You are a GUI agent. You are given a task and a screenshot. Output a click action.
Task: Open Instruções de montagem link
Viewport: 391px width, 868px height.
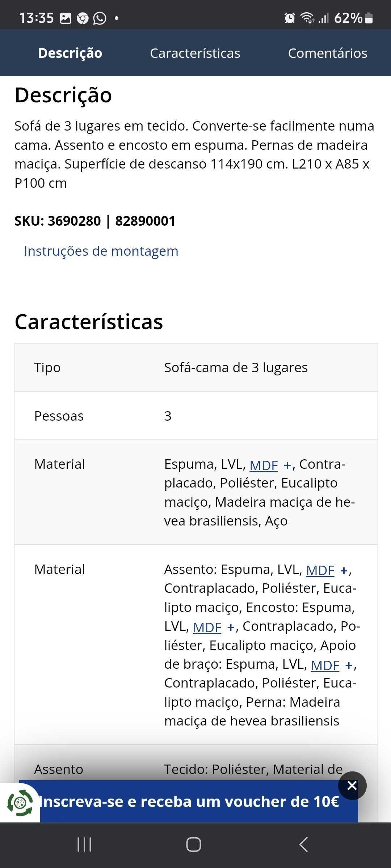pyautogui.click(x=101, y=251)
